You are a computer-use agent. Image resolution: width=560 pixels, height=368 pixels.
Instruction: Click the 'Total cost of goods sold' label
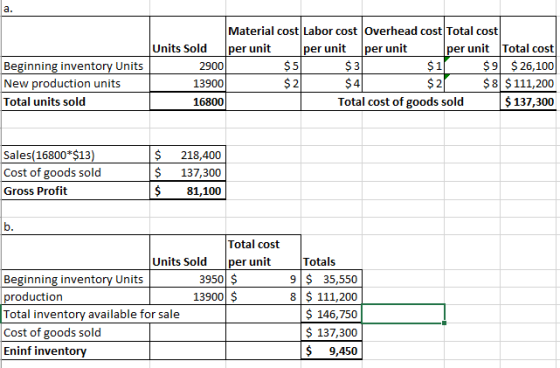(401, 102)
